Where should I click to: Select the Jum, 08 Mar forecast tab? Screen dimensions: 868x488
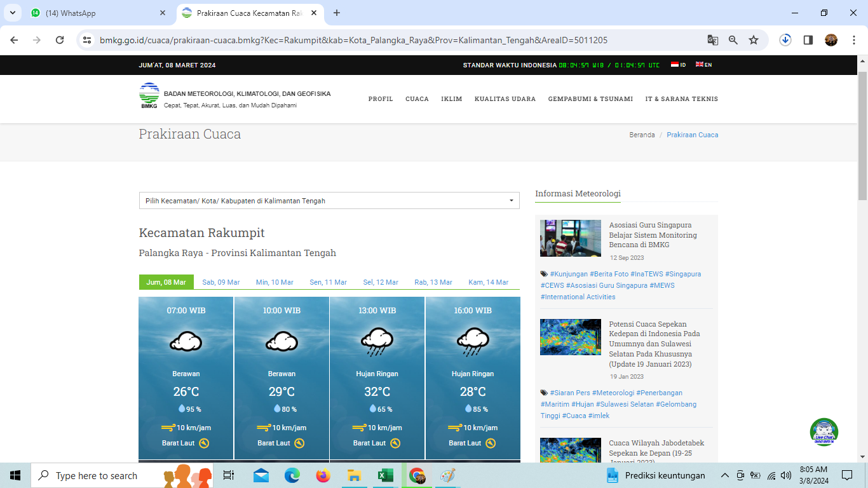coord(166,282)
